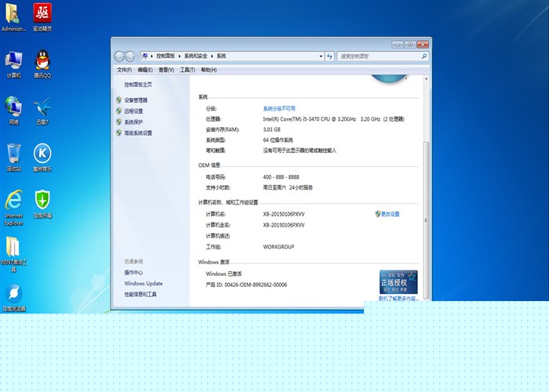The image size is (549, 392).
Task: Open the 酷狗音乐 desktop icon
Action: 42,154
